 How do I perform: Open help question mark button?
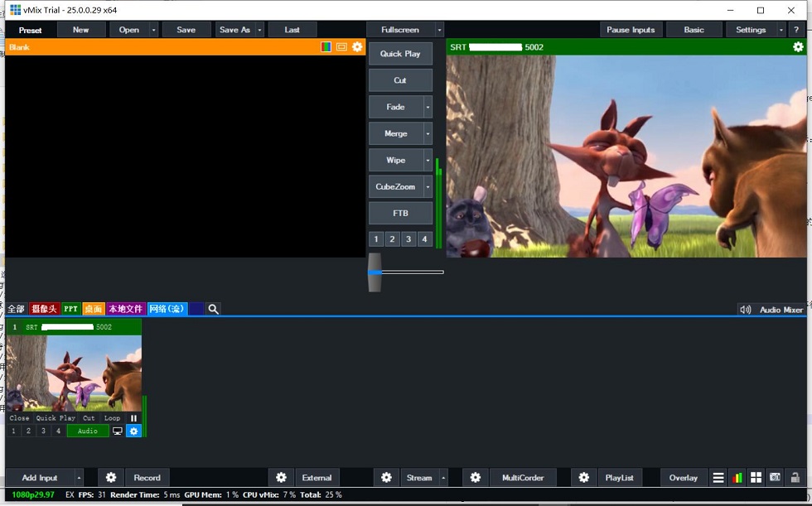coord(796,30)
